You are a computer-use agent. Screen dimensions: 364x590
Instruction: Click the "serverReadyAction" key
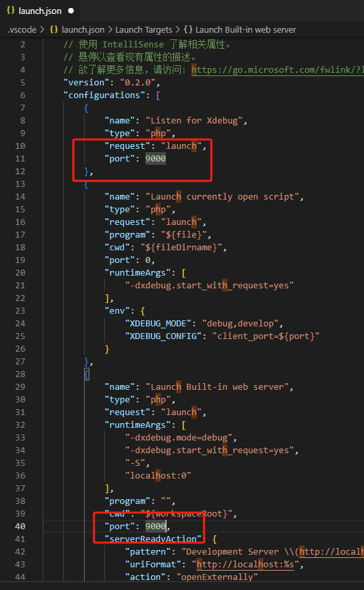tap(153, 539)
